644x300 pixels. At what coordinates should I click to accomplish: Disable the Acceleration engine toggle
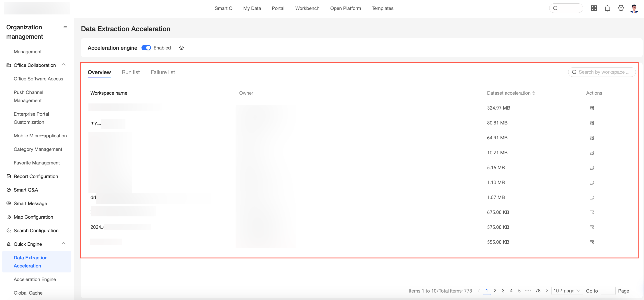[x=146, y=48]
